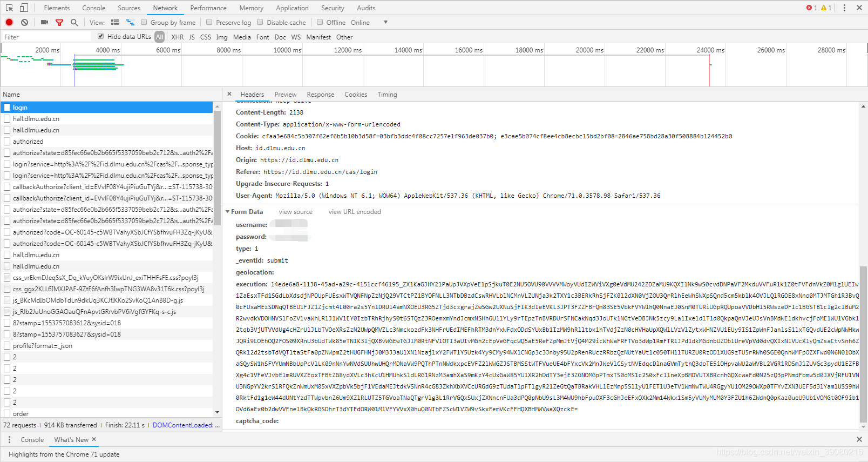Filter requests by WS type

(296, 37)
